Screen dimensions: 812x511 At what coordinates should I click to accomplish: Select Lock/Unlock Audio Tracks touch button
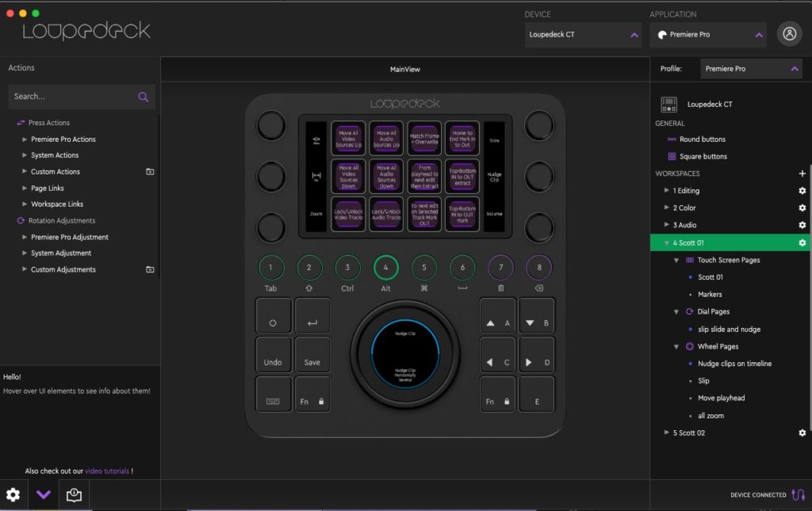[386, 214]
